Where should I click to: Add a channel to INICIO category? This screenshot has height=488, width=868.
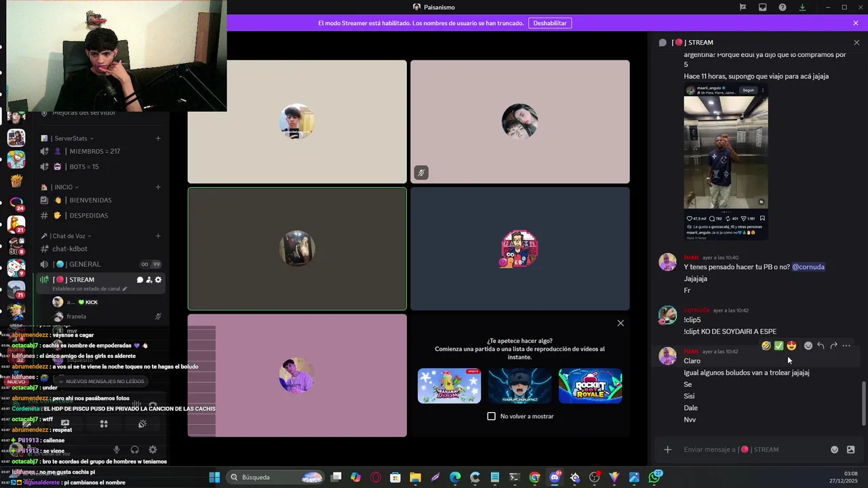(158, 187)
